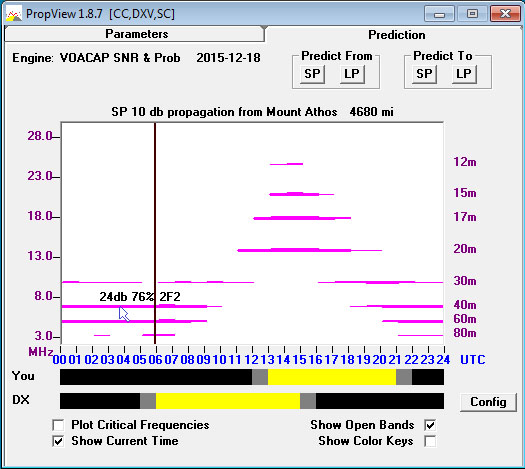This screenshot has width=525, height=469.
Task: Click the 15m band opening bar
Action: 301,194
